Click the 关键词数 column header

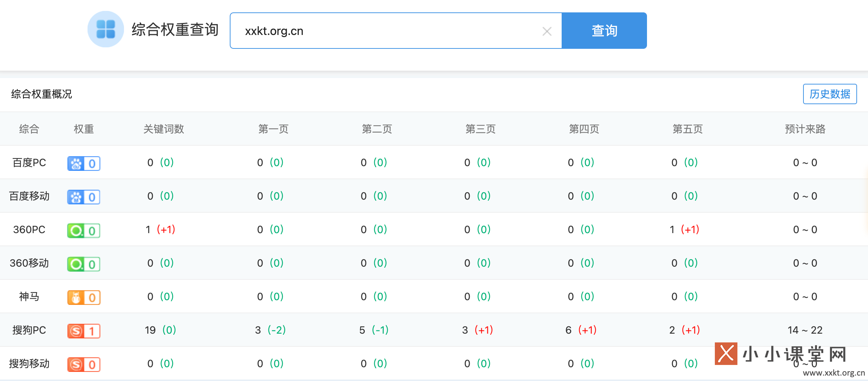(164, 129)
